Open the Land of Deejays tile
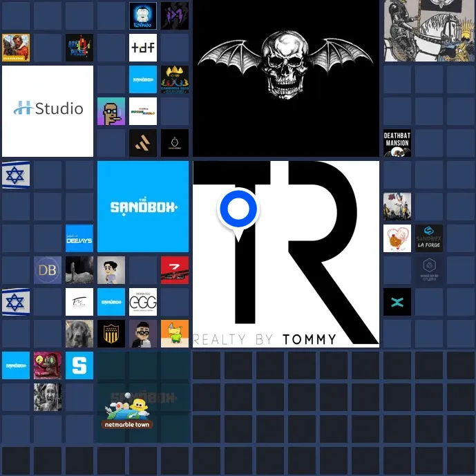Viewport: 476px width, 476px height. pos(79,238)
